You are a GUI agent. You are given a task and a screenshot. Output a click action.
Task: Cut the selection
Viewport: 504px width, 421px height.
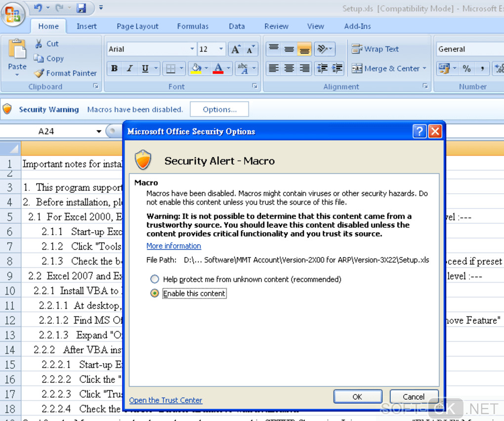coord(47,43)
